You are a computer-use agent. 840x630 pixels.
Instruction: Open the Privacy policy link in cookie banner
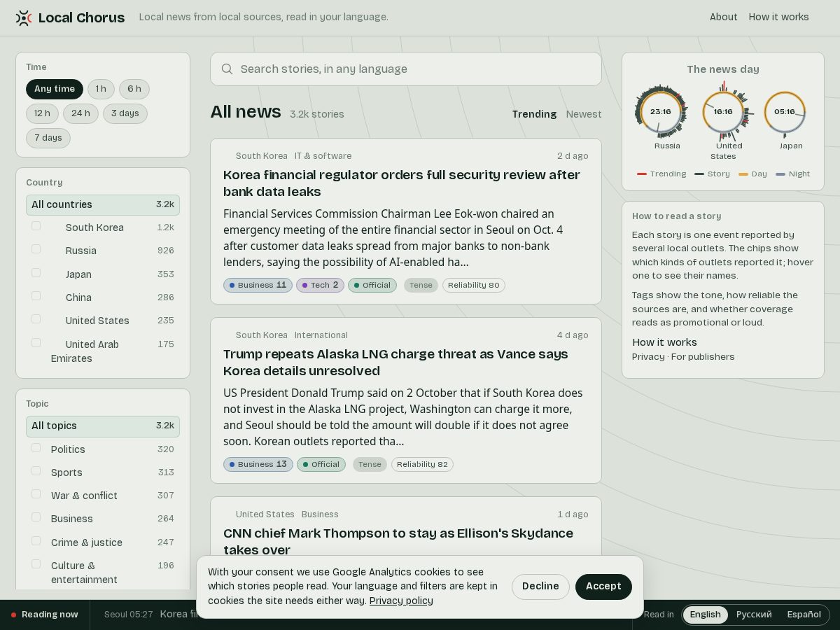point(401,601)
